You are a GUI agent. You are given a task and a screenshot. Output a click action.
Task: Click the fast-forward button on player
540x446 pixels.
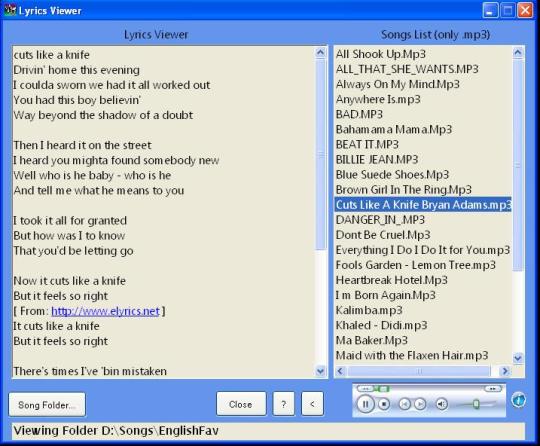point(493,389)
